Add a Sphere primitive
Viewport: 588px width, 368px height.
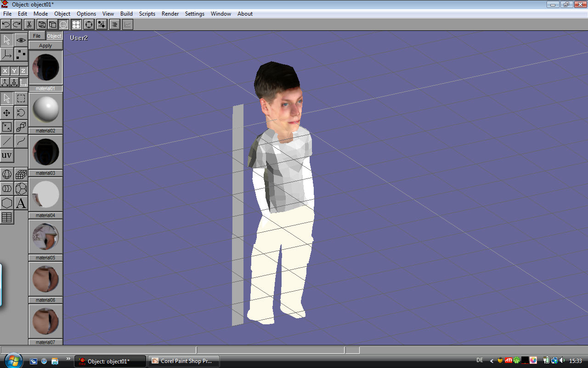click(7, 174)
